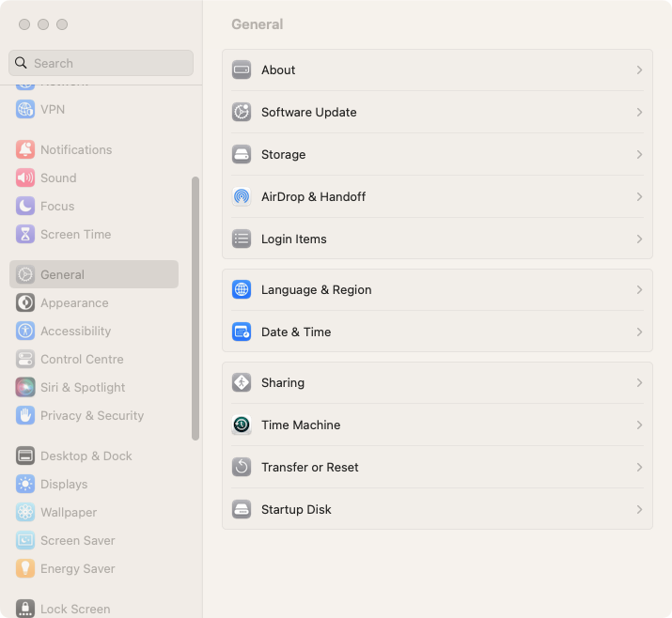Click the About icon in General pane
Image resolution: width=672 pixels, height=618 pixels.
(x=242, y=70)
